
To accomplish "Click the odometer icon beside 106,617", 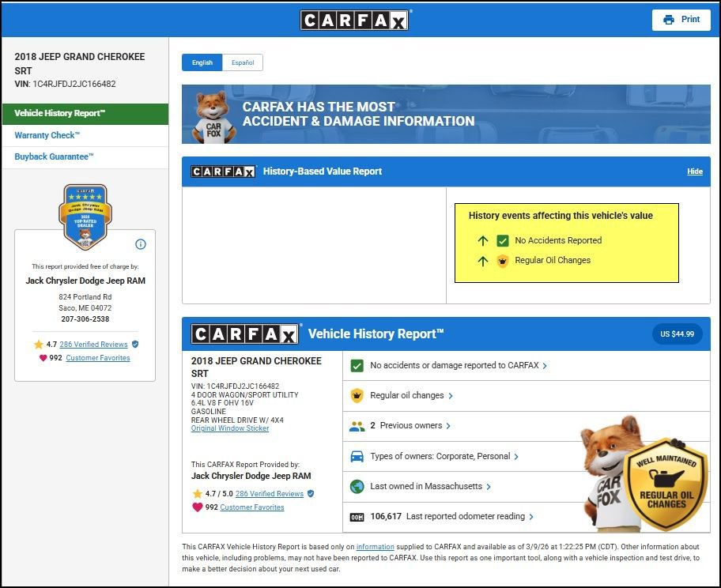I will pyautogui.click(x=356, y=517).
